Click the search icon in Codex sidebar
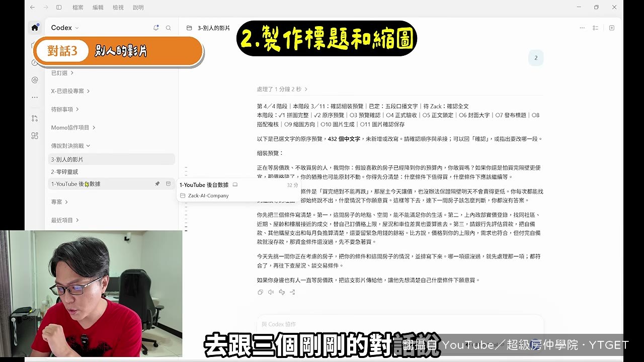 point(169,28)
